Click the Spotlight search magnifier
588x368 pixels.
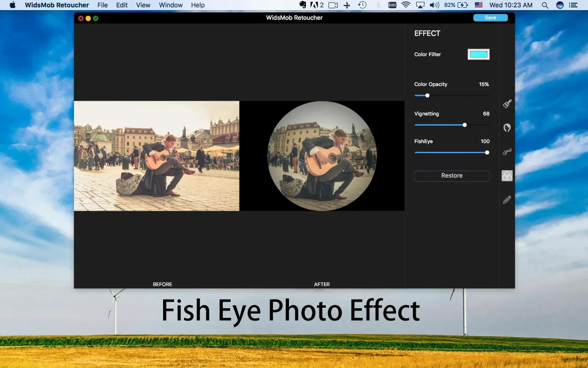pos(545,5)
